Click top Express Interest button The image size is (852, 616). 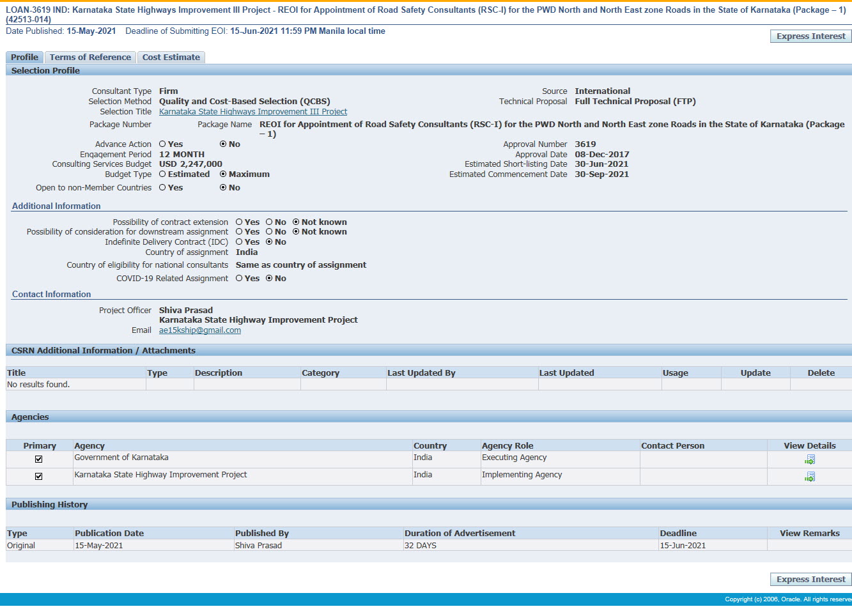tap(810, 36)
